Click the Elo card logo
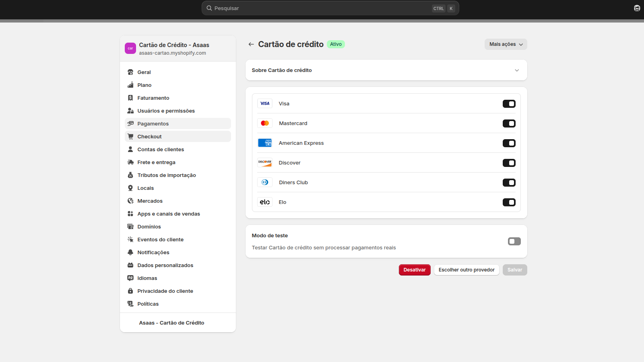This screenshot has width=644, height=362. [x=265, y=202]
